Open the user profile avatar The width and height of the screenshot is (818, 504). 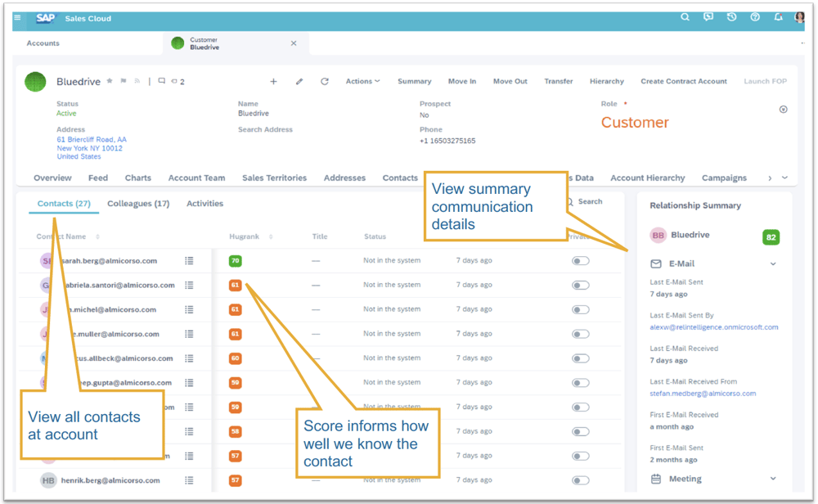tap(799, 18)
